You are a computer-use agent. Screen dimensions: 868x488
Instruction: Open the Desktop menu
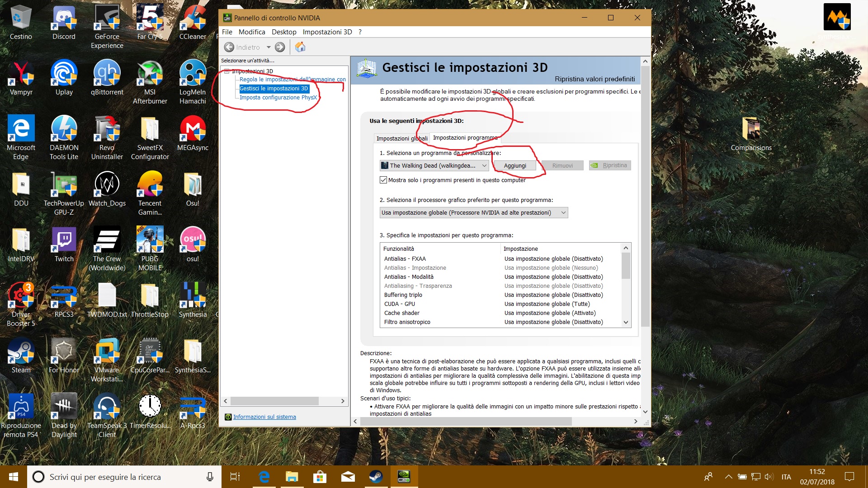coord(284,32)
